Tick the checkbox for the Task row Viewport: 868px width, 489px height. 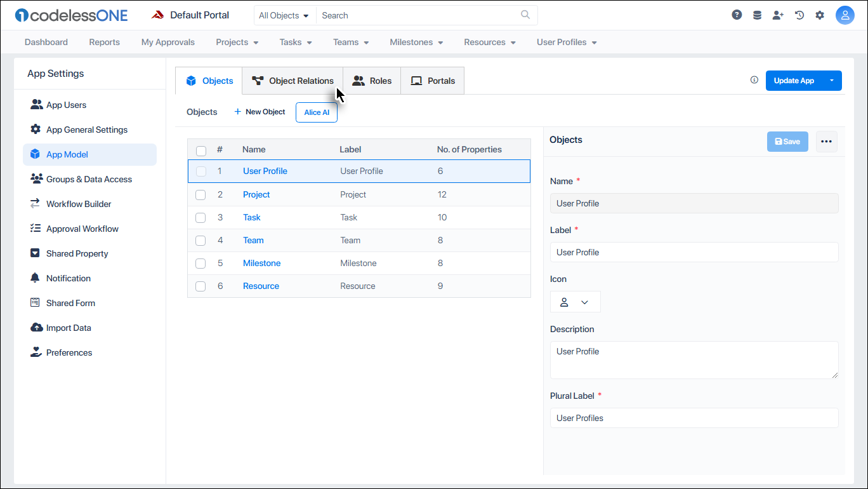(201, 218)
